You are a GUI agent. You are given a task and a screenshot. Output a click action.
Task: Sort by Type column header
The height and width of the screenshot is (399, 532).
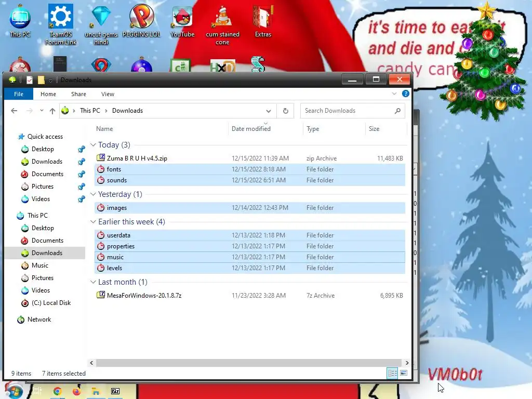tap(334, 129)
